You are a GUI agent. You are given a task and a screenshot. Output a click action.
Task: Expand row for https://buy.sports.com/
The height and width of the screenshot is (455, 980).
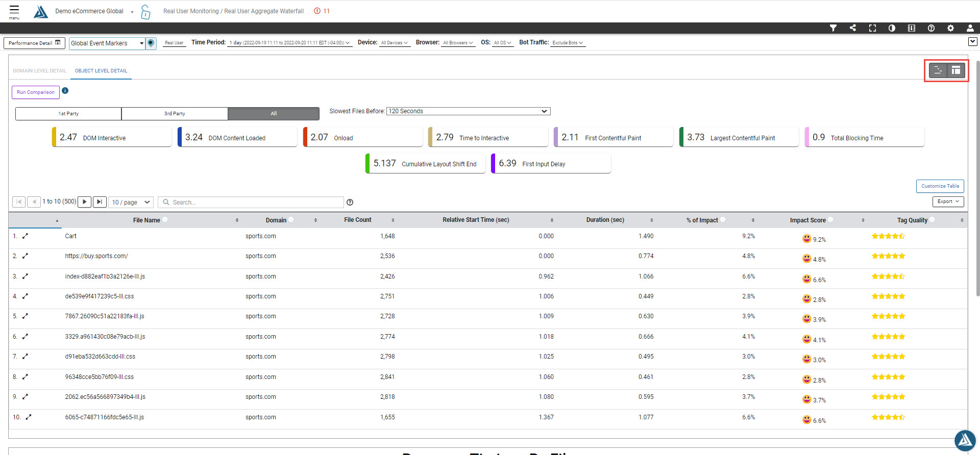25,256
